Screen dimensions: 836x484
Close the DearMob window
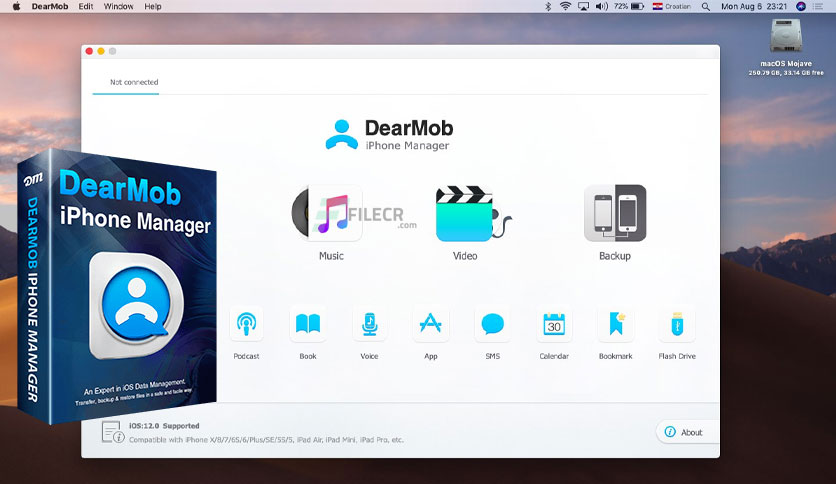coord(89,51)
